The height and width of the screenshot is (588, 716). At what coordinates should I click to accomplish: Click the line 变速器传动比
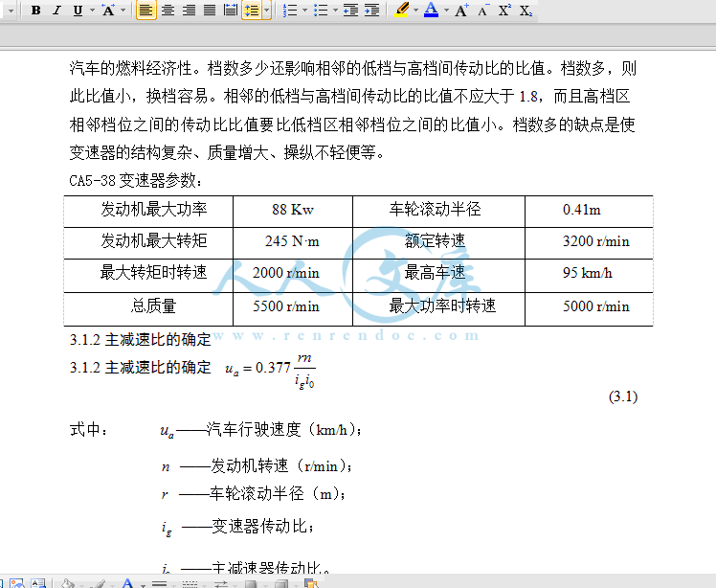coord(238,527)
